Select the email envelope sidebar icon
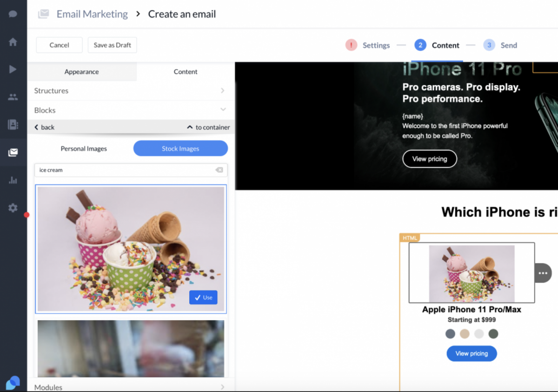The image size is (558, 392). point(13,152)
